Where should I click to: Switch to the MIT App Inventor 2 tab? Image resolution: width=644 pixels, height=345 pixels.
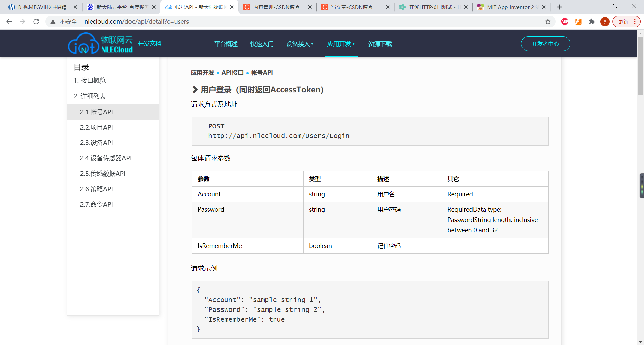click(x=511, y=7)
